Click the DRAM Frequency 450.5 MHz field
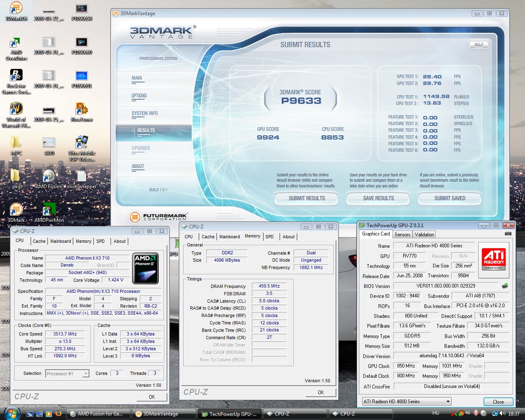Screen dimensions: 525x420 (269, 286)
